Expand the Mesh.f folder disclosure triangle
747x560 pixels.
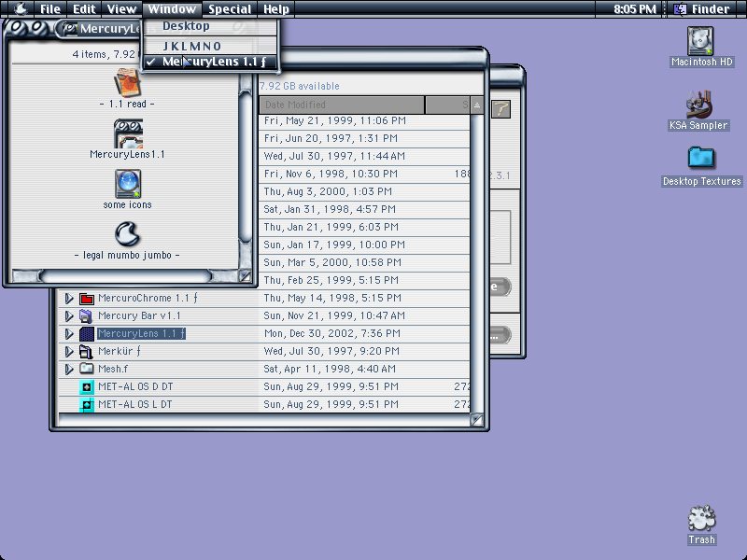(69, 370)
